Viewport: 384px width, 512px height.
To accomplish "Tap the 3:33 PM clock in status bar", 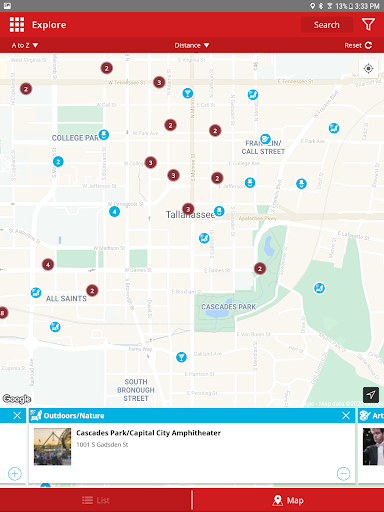I will coord(367,6).
